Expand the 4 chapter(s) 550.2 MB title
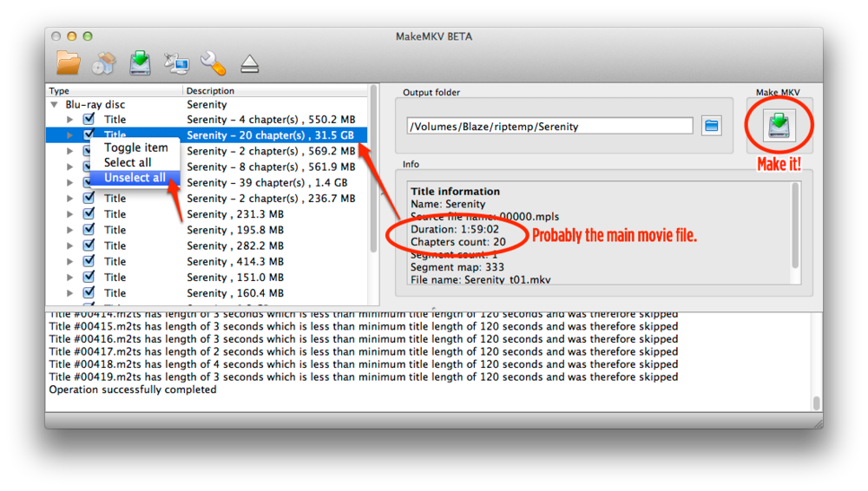This screenshot has height=491, width=868. (69, 120)
